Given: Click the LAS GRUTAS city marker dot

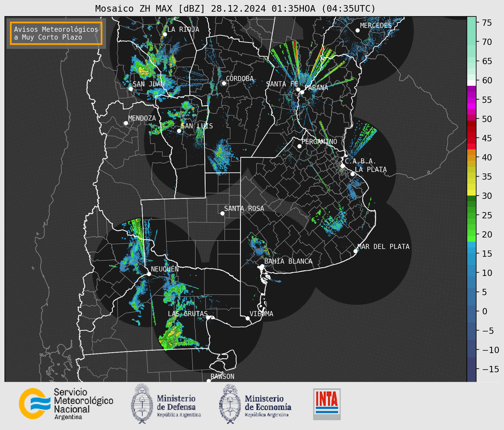Looking at the screenshot, I should pyautogui.click(x=208, y=318).
